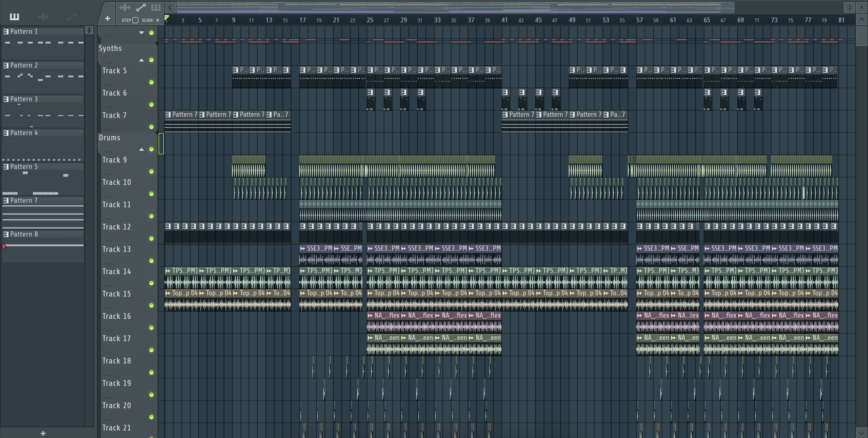The height and width of the screenshot is (438, 868).
Task: Jump to bar 17 on the timeline ruler
Action: click(x=303, y=20)
